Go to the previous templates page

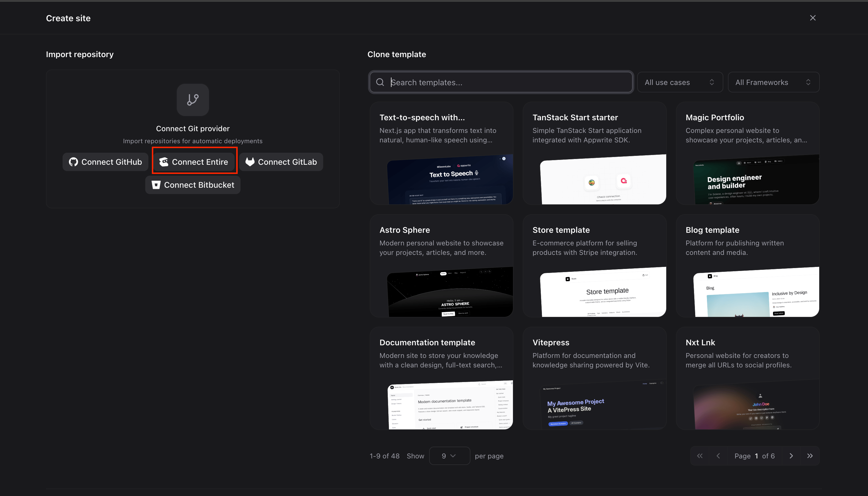pyautogui.click(x=718, y=456)
